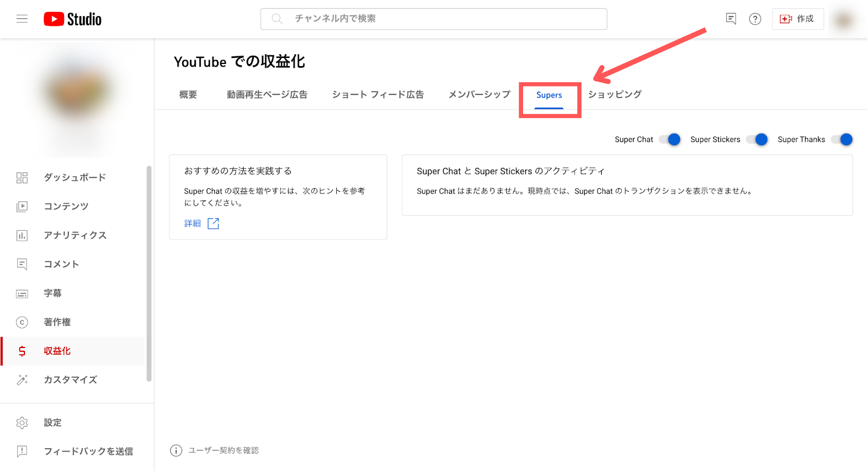Click Super Chat と Super Stickers のアクティビティ heading
Viewport: 868px width, 471px height.
pyautogui.click(x=510, y=171)
